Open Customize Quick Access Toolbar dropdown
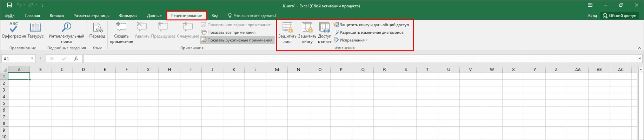644x140 pixels. [42, 6]
